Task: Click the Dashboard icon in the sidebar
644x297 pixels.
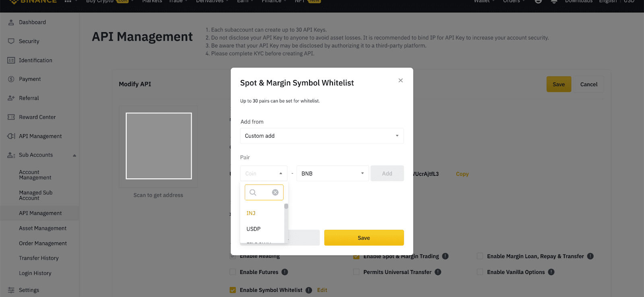Action: pyautogui.click(x=11, y=23)
